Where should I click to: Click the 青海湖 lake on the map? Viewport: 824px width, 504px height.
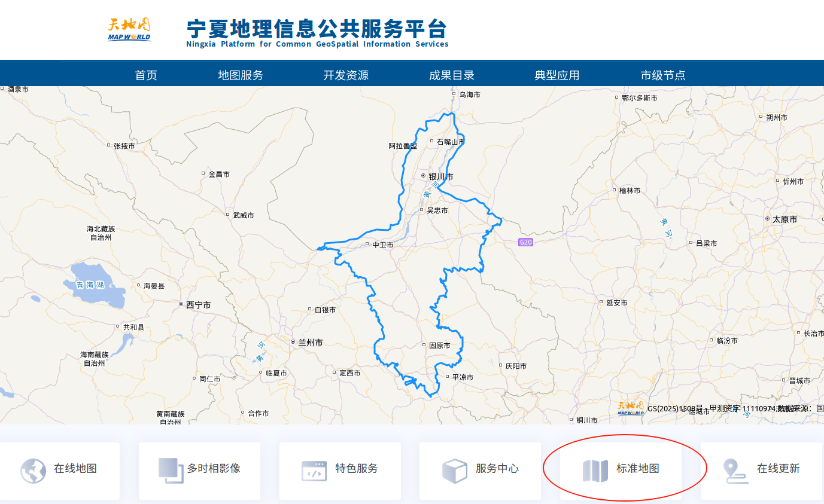93,285
